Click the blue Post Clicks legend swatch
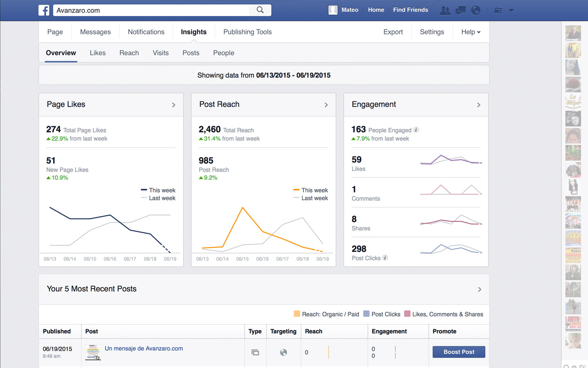Viewport: 588px width, 368px height. (366, 314)
